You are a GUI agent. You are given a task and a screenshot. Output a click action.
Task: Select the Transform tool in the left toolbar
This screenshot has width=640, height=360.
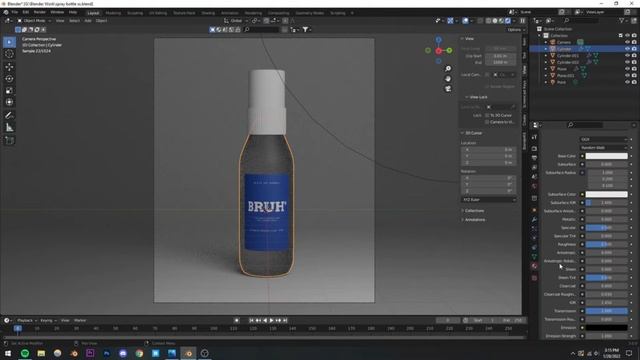(x=9, y=102)
